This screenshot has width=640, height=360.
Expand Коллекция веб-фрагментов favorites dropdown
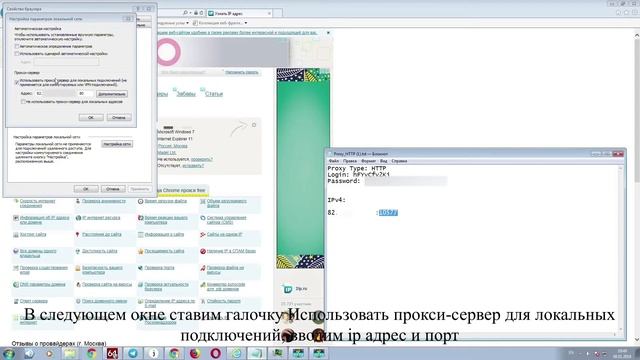pyautogui.click(x=246, y=23)
